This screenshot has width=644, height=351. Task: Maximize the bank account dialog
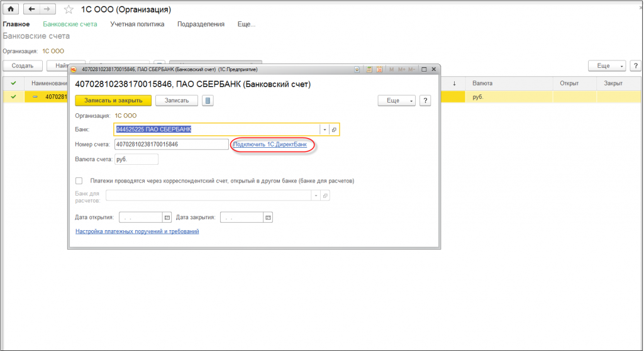coord(424,69)
